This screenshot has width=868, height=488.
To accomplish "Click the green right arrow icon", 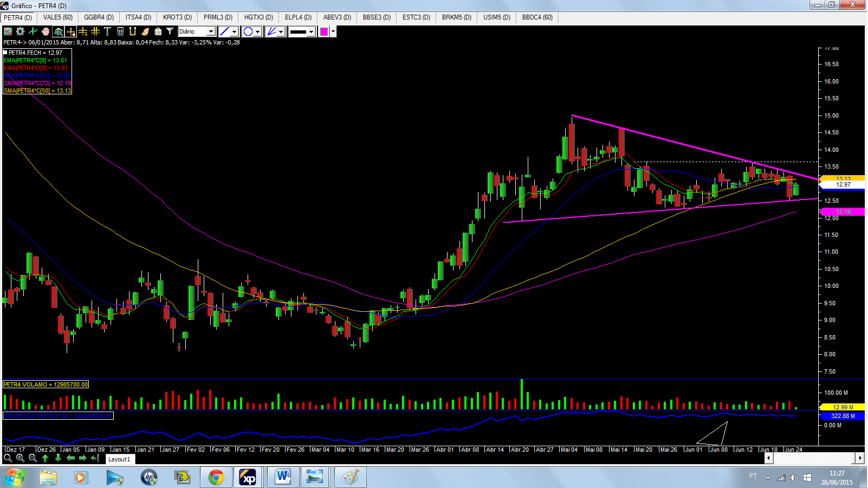I will tap(83, 458).
